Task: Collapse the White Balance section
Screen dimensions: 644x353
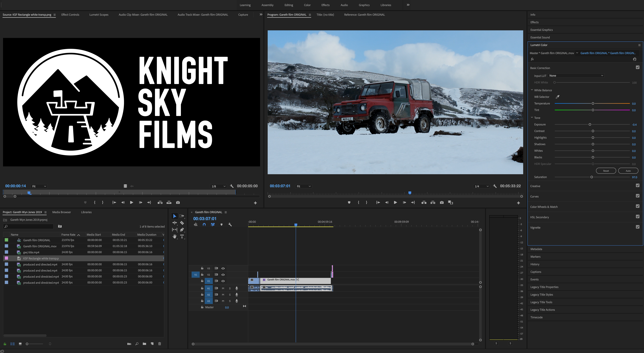Action: coord(532,90)
